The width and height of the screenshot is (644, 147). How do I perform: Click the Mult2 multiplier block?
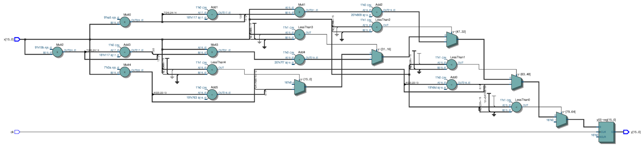pos(57,52)
